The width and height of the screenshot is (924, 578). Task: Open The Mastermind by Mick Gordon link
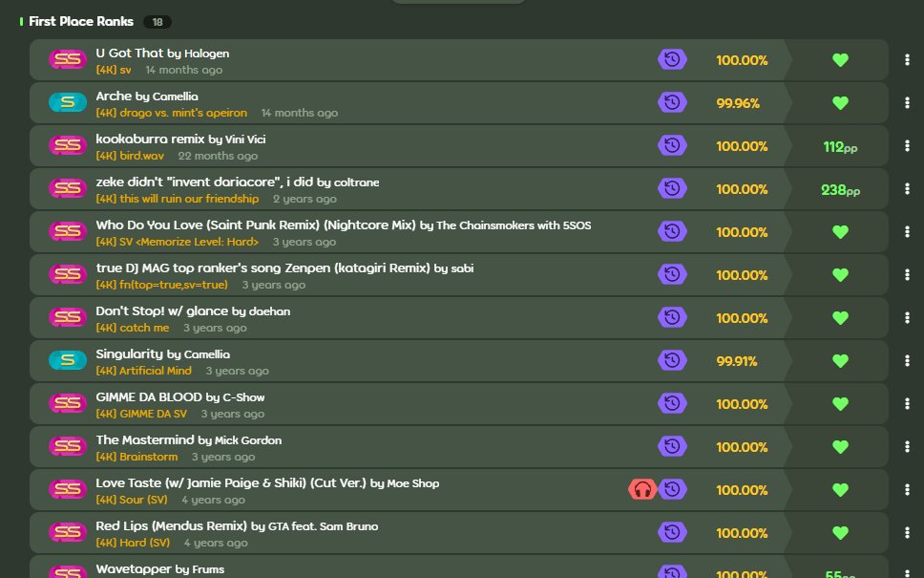[189, 440]
